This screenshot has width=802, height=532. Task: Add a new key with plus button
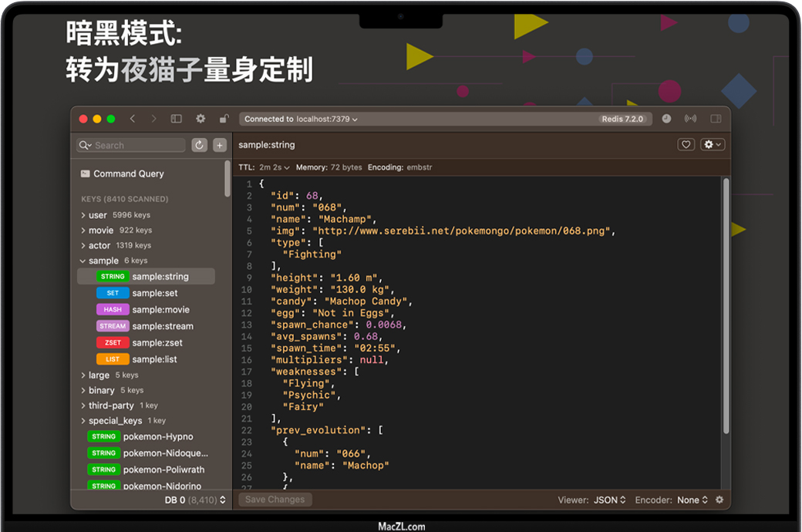tap(220, 145)
